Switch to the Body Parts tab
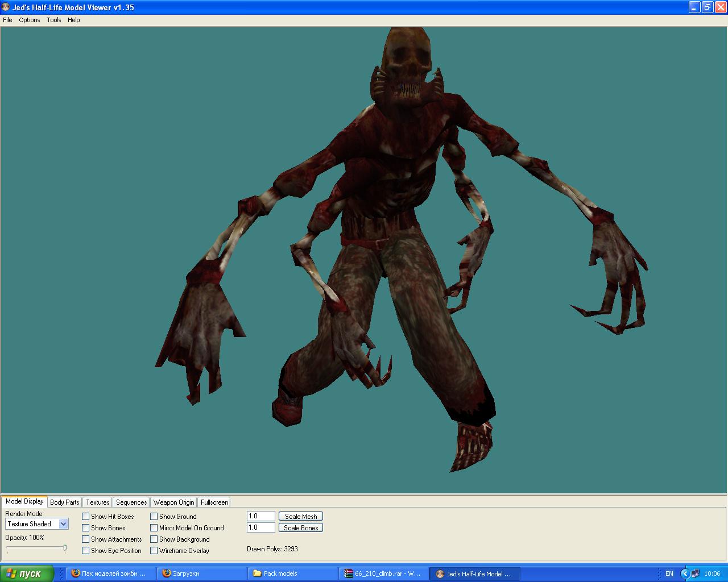This screenshot has width=728, height=582. (65, 502)
